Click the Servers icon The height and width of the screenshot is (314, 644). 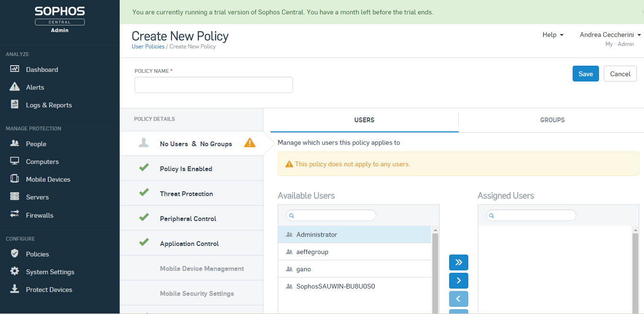click(x=14, y=197)
